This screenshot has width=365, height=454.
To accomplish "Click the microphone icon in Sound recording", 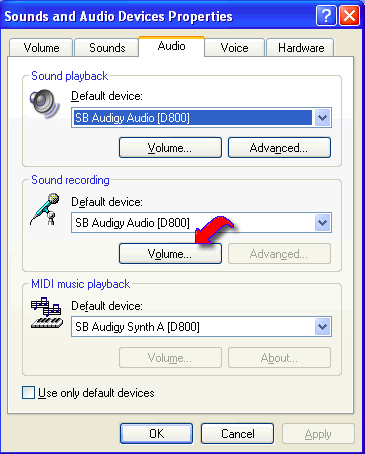I will pyautogui.click(x=45, y=209).
